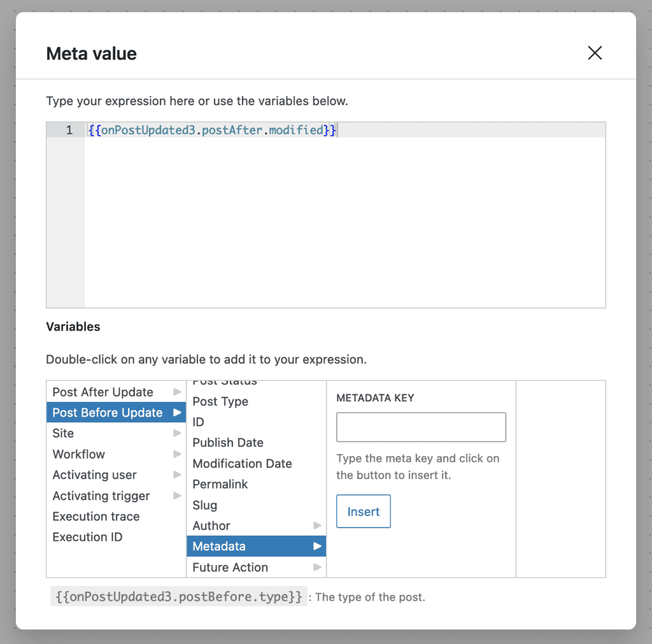The width and height of the screenshot is (652, 644).
Task: Expand the Workflow variable group
Action: (177, 454)
